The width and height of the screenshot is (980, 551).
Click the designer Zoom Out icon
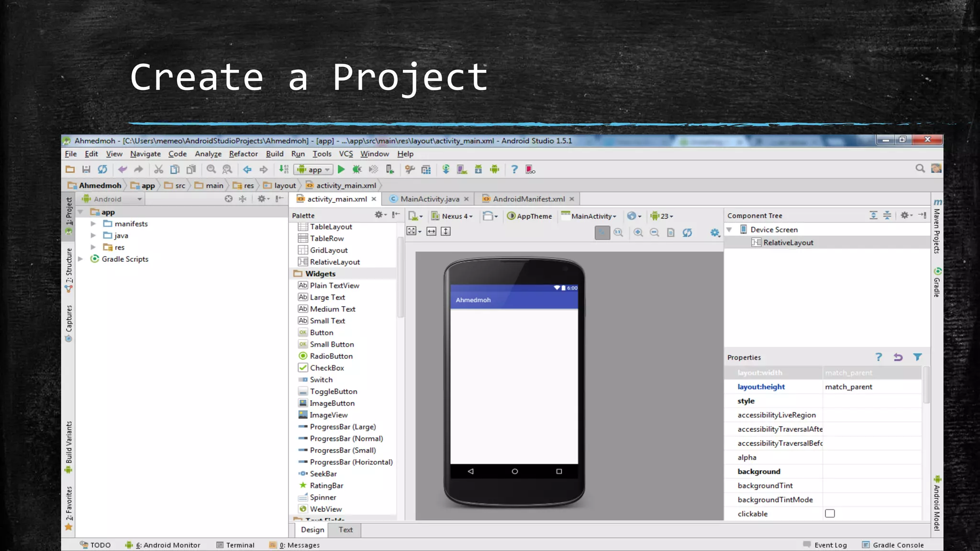[654, 232]
